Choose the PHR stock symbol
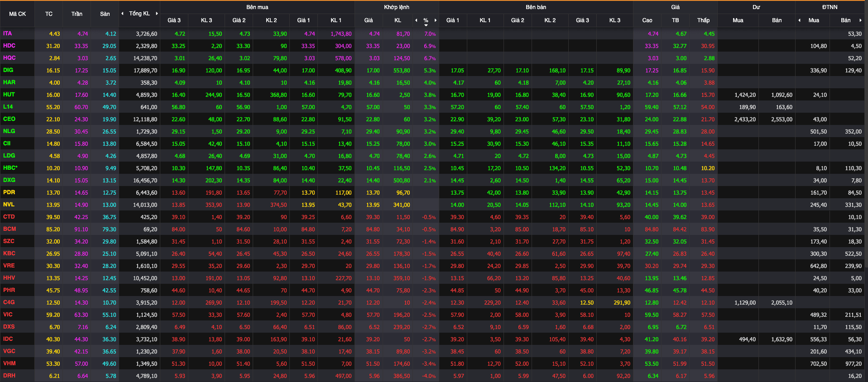The height and width of the screenshot is (382, 868). point(9,290)
